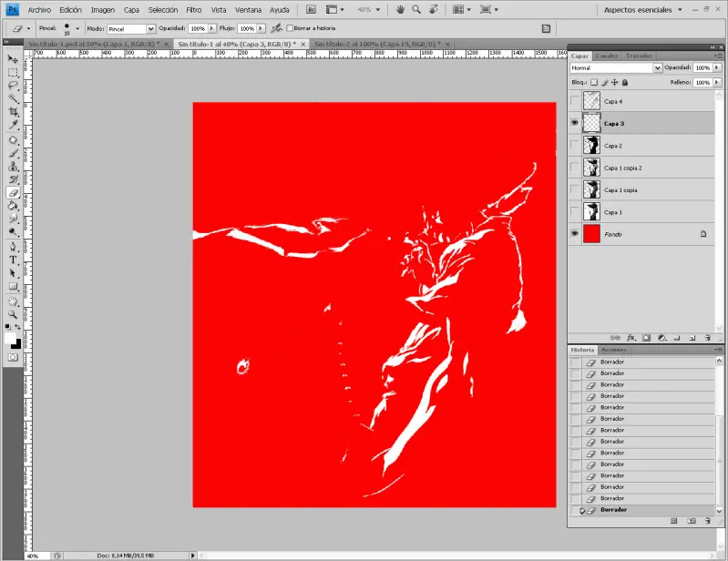Viewport: 728px width, 561px height.
Task: Select the Rectangle shape tool
Action: (x=13, y=286)
